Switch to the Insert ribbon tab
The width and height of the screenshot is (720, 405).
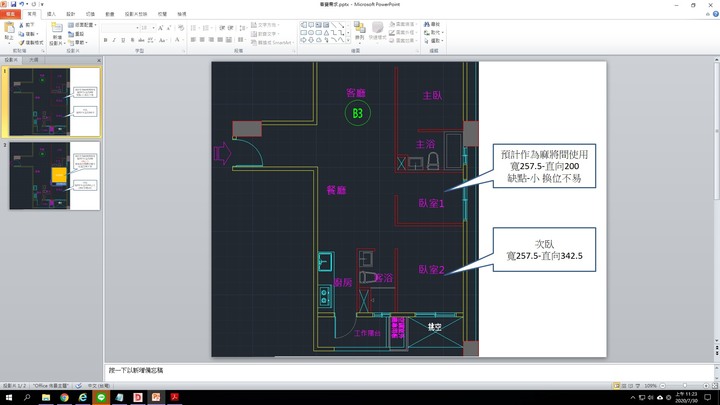point(51,14)
